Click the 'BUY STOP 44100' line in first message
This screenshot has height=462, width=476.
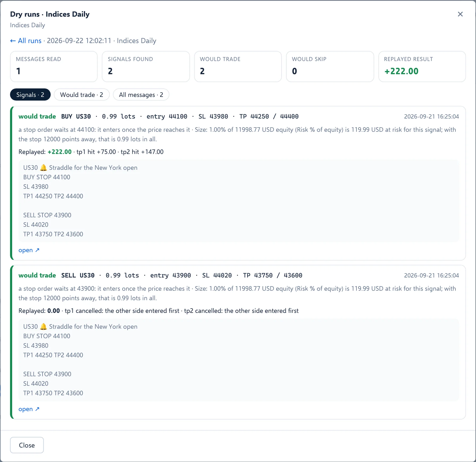point(47,177)
